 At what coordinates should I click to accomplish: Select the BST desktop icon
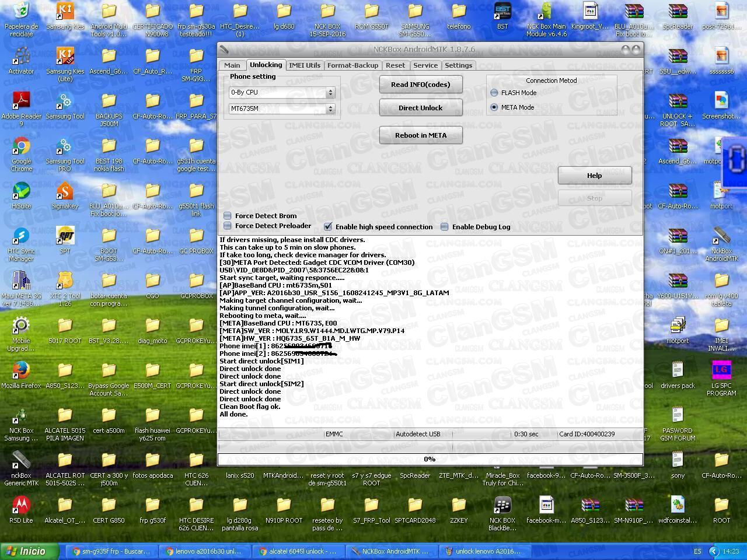coord(502,16)
